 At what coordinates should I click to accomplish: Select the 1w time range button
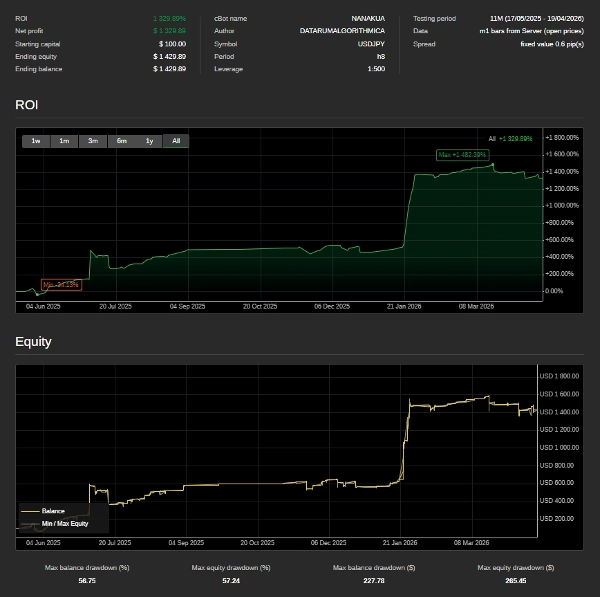pyautogui.click(x=35, y=141)
